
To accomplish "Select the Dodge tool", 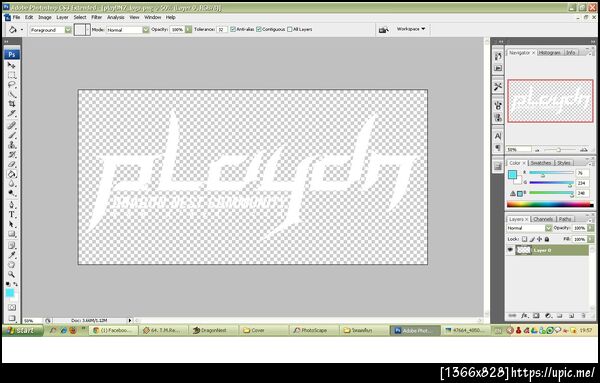I will click(11, 193).
